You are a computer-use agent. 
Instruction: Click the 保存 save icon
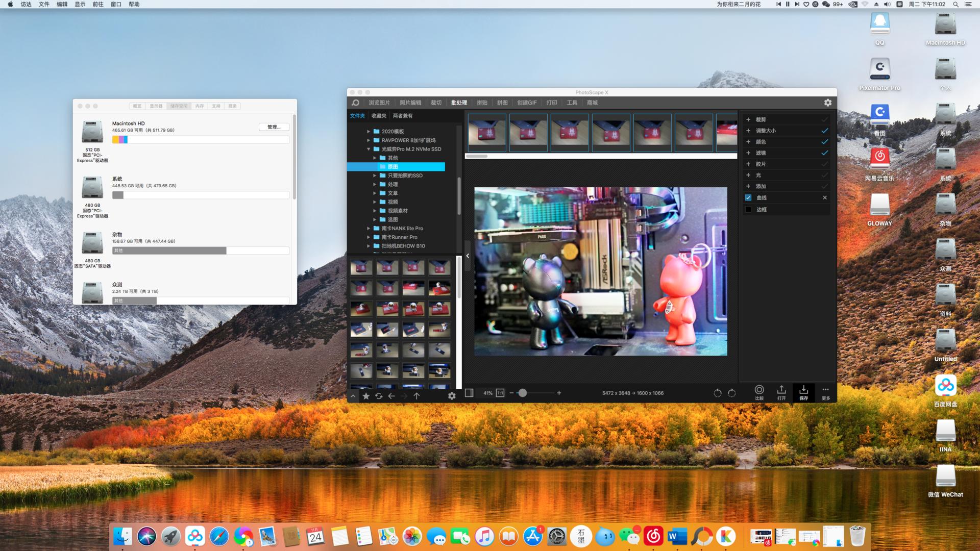pyautogui.click(x=803, y=392)
